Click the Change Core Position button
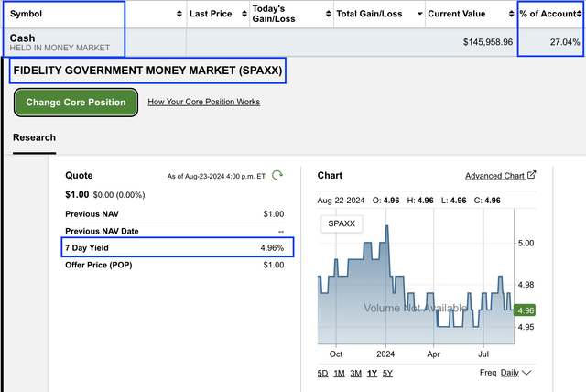Screen dimensions: 586x392 (x=76, y=103)
